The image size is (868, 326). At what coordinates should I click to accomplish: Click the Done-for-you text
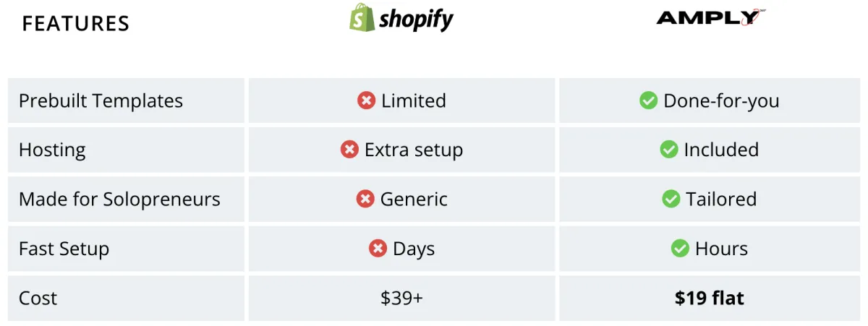click(x=721, y=101)
